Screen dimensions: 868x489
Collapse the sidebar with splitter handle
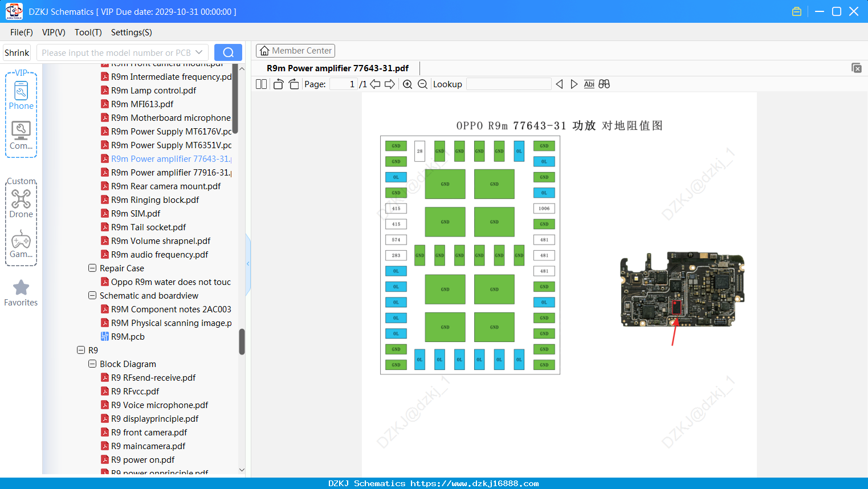tap(248, 264)
